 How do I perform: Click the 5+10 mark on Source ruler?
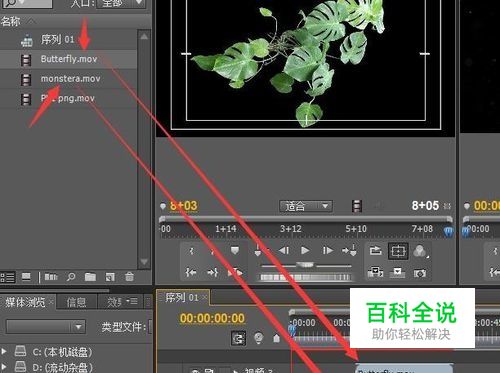point(356,229)
